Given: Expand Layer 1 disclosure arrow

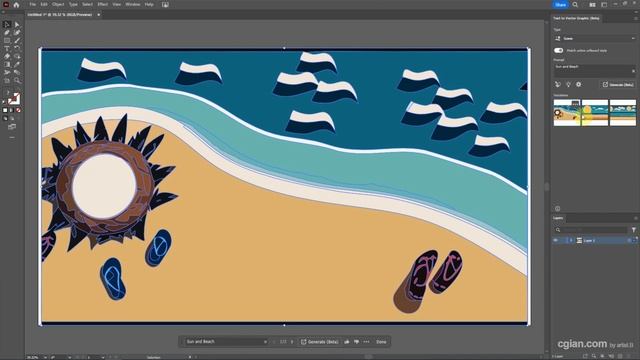Looking at the screenshot, I should coord(571,240).
